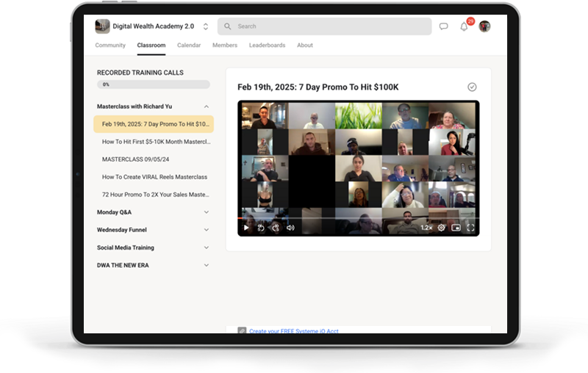Open the notifications bell
The width and height of the screenshot is (588, 373).
point(464,26)
